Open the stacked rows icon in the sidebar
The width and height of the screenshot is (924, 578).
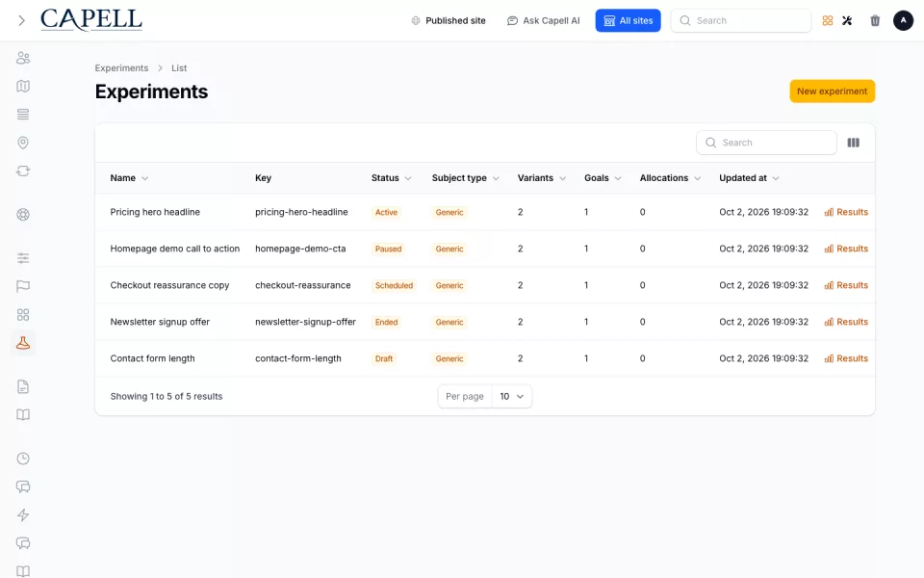click(x=23, y=115)
